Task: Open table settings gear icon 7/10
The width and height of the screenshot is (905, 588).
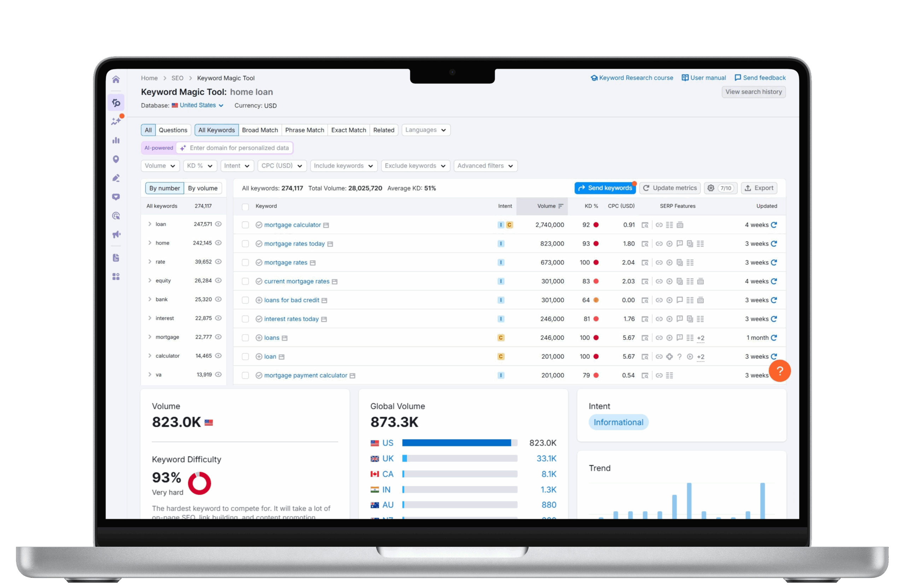Action: 720,188
